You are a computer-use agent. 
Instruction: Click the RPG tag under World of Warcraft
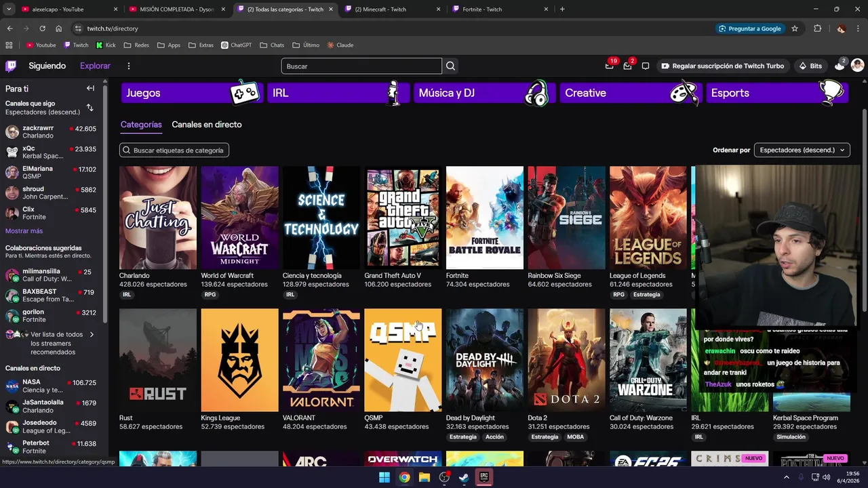(x=210, y=295)
